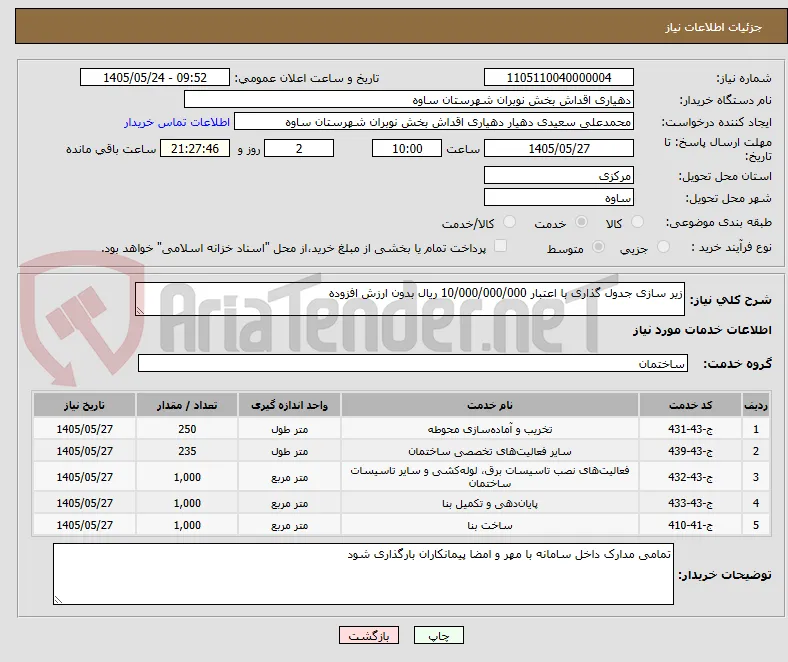Click the نام خدمت column header
Viewport: 788px width, 662px height.
pos(489,405)
